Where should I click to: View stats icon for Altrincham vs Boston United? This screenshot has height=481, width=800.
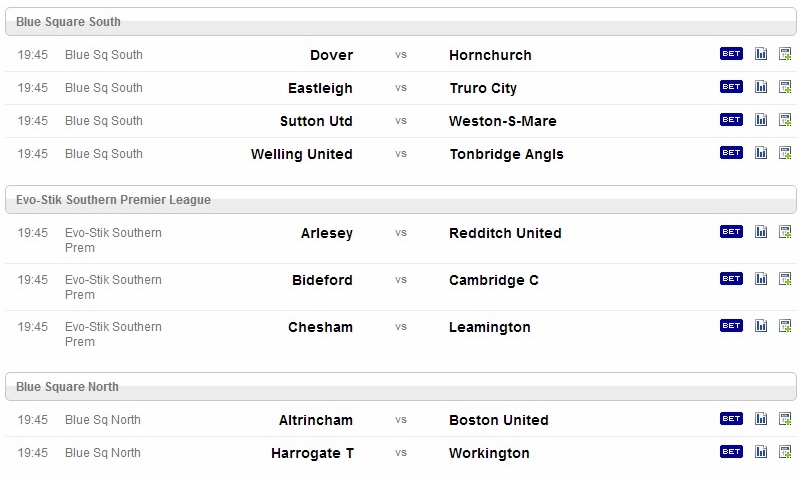761,419
